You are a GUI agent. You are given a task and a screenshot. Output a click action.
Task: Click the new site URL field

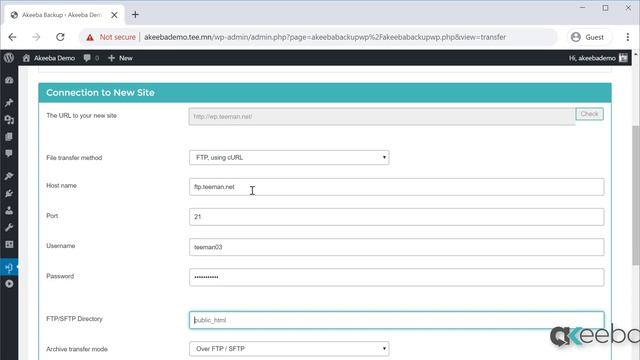(x=382, y=116)
